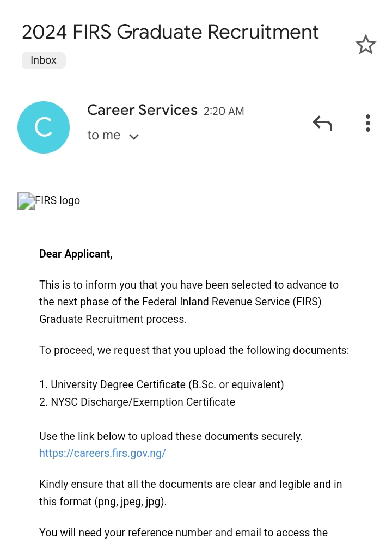Click the broken FIRS logo image
Viewport: 392px width, 544px height.
coord(26,201)
